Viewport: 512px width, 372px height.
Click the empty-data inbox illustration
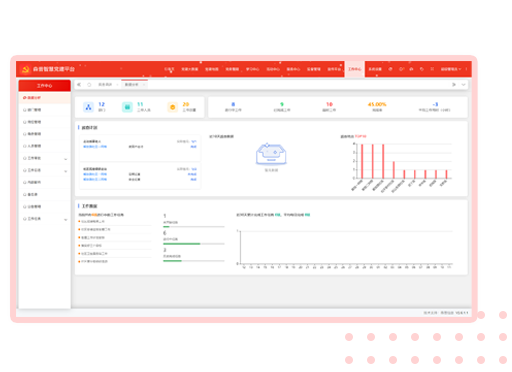[271, 154]
